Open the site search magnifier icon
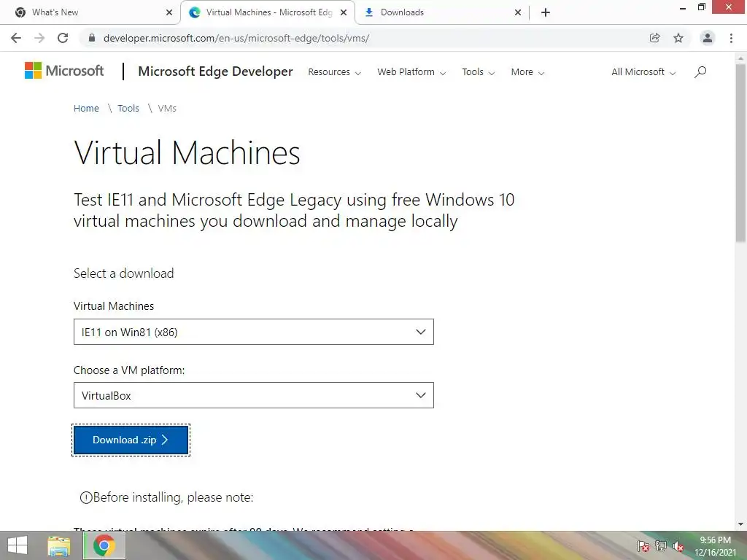747x560 pixels. pos(700,72)
